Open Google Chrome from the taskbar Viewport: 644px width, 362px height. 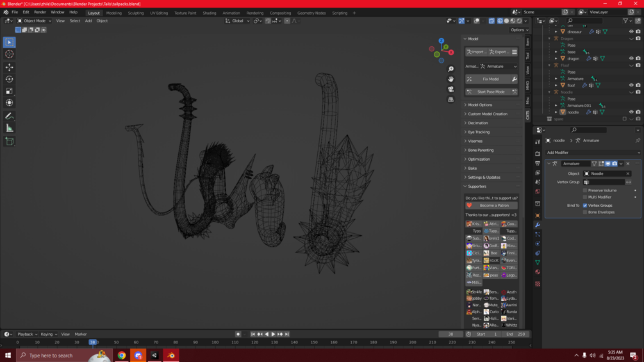click(121, 356)
